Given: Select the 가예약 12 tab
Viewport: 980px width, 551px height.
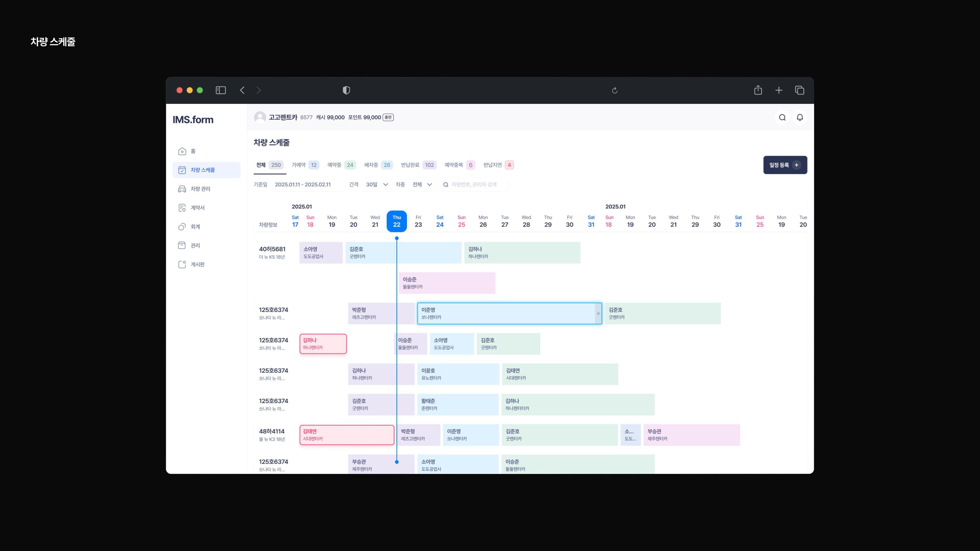Looking at the screenshot, I should (305, 165).
